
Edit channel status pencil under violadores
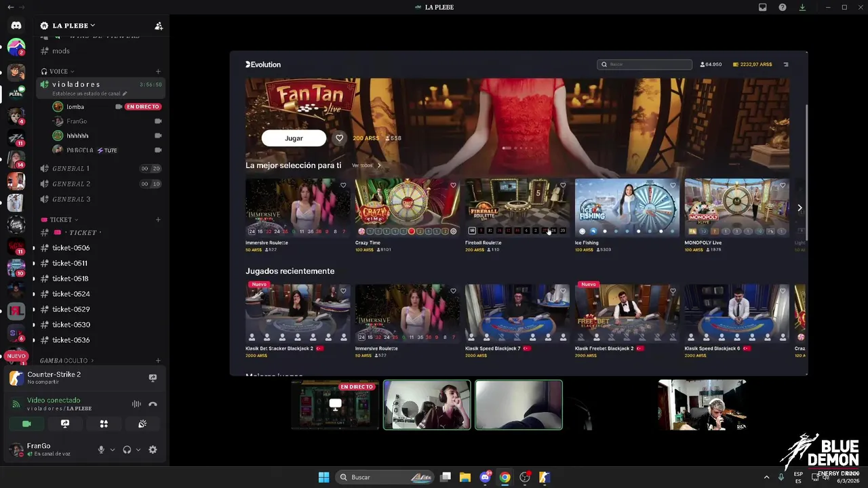(125, 94)
